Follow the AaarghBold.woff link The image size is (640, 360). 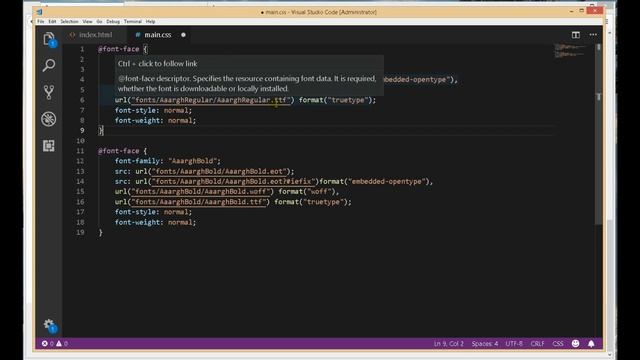point(200,192)
